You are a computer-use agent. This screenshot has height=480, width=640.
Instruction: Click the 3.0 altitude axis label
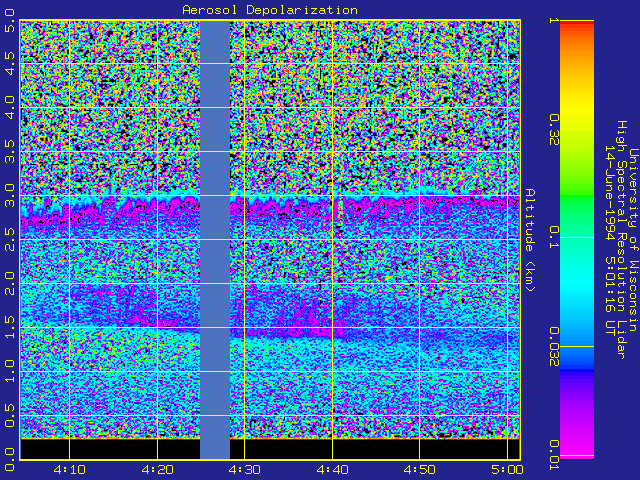9,196
